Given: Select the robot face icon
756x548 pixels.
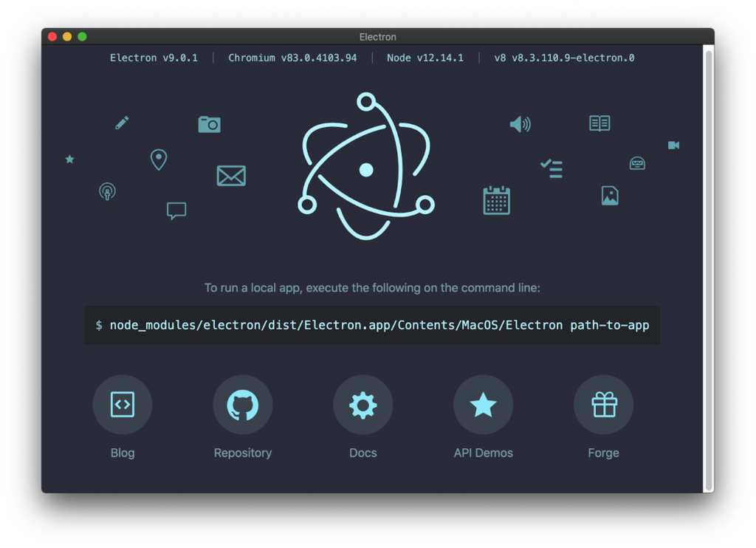Looking at the screenshot, I should point(637,162).
